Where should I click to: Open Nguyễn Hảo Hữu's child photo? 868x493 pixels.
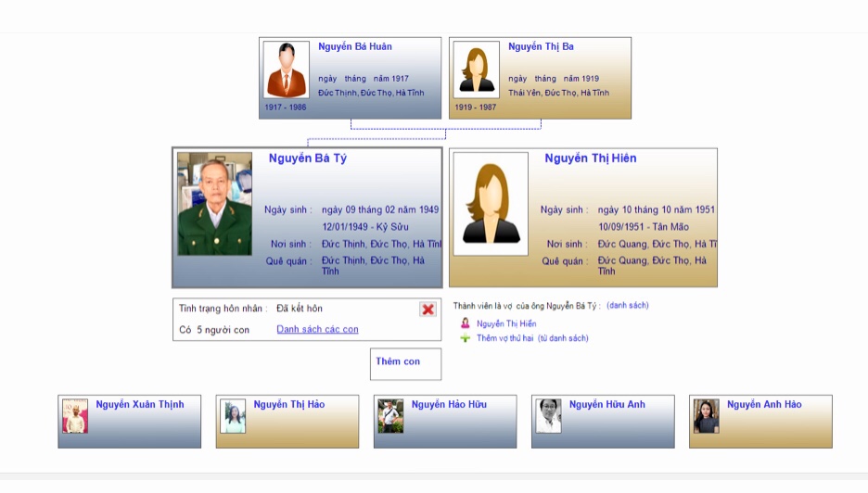(x=390, y=416)
